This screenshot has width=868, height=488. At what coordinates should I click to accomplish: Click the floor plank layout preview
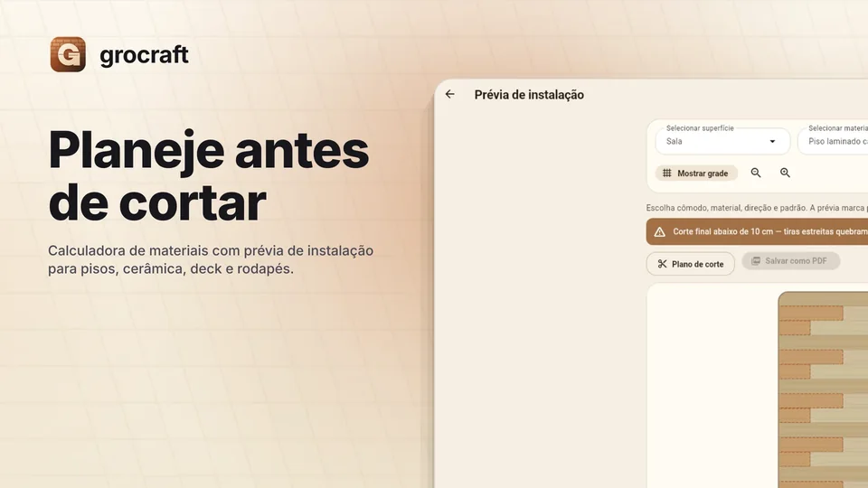(823, 389)
